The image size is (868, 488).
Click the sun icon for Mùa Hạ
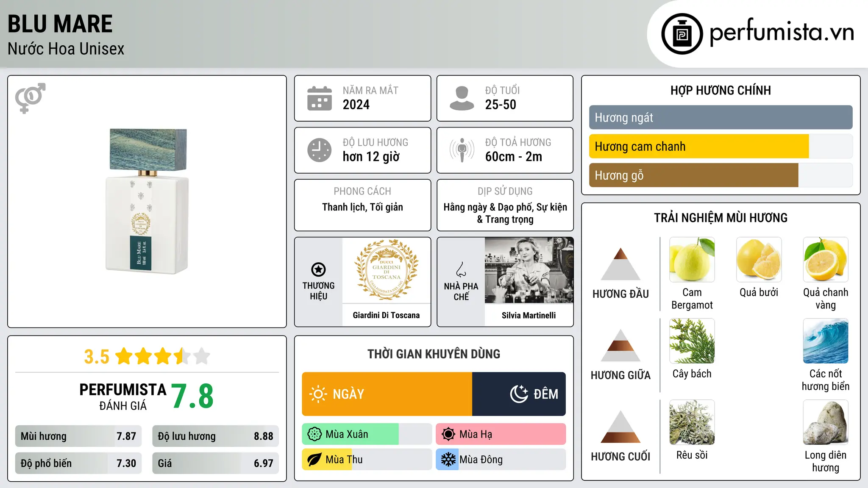(448, 434)
